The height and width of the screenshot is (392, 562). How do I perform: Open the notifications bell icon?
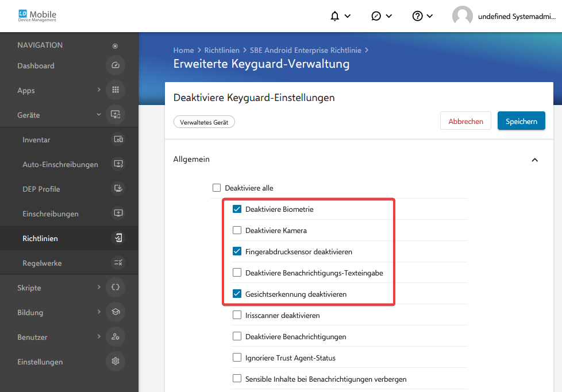pos(335,16)
